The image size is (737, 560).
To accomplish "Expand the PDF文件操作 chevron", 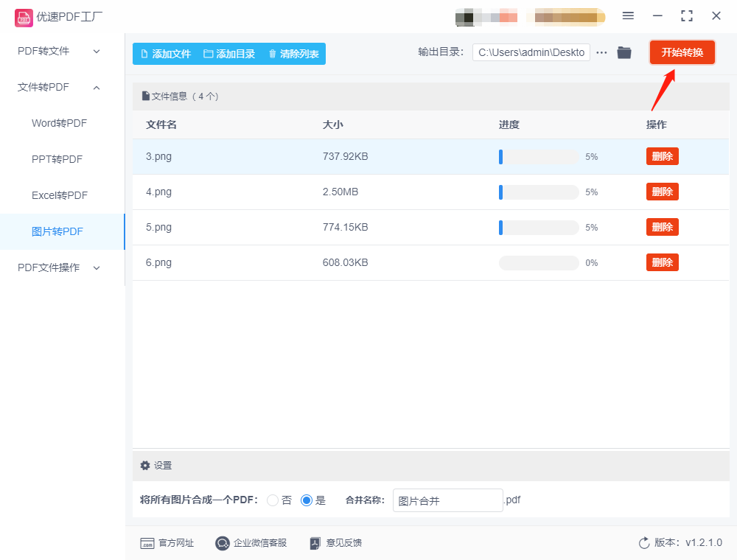I will click(x=97, y=267).
